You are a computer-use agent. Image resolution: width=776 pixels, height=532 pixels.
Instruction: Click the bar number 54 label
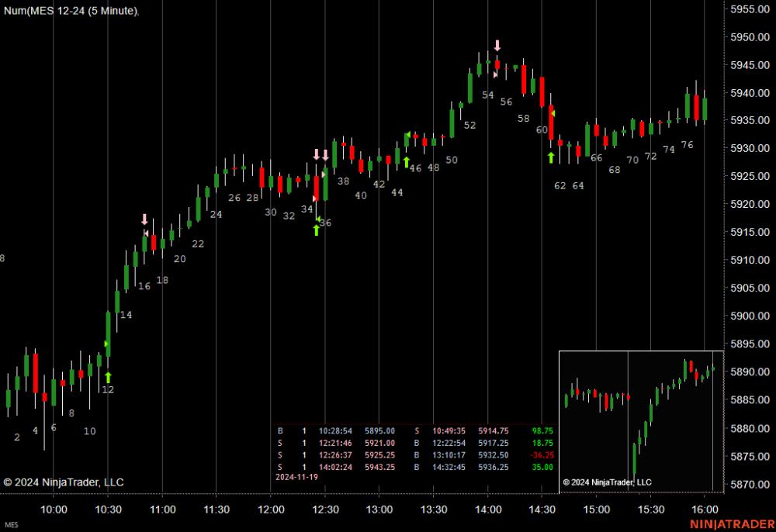[488, 95]
